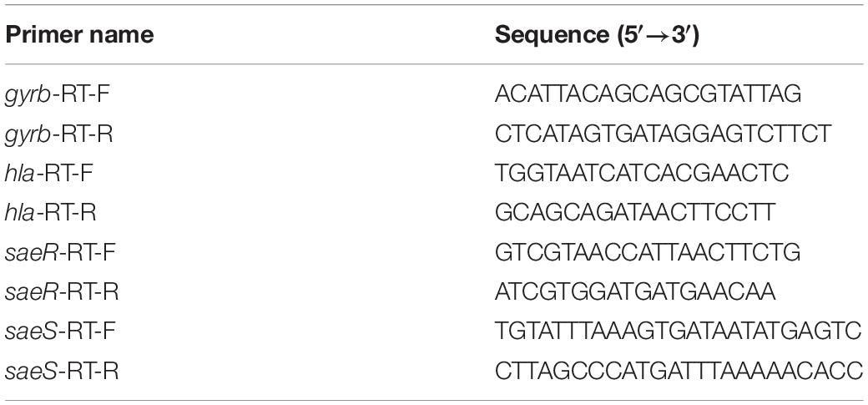Select the gyrb-RT-R primer name
This screenshot has height=405, width=868.
click(x=58, y=134)
